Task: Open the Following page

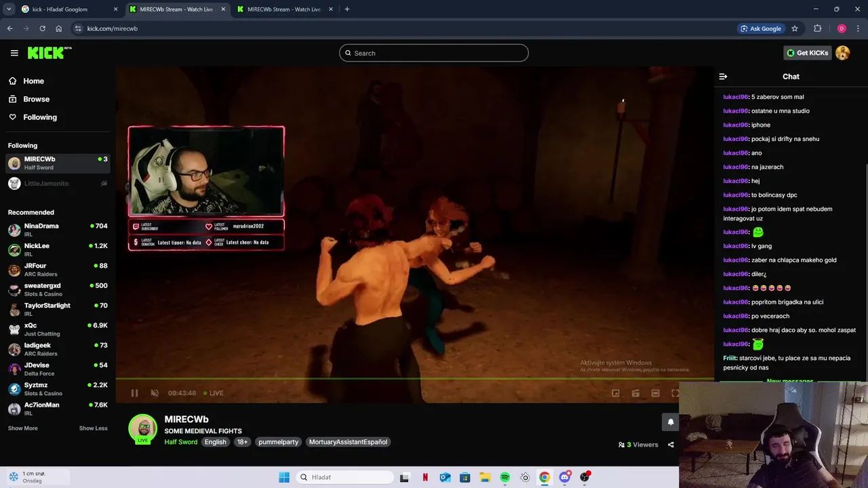Action: point(40,117)
